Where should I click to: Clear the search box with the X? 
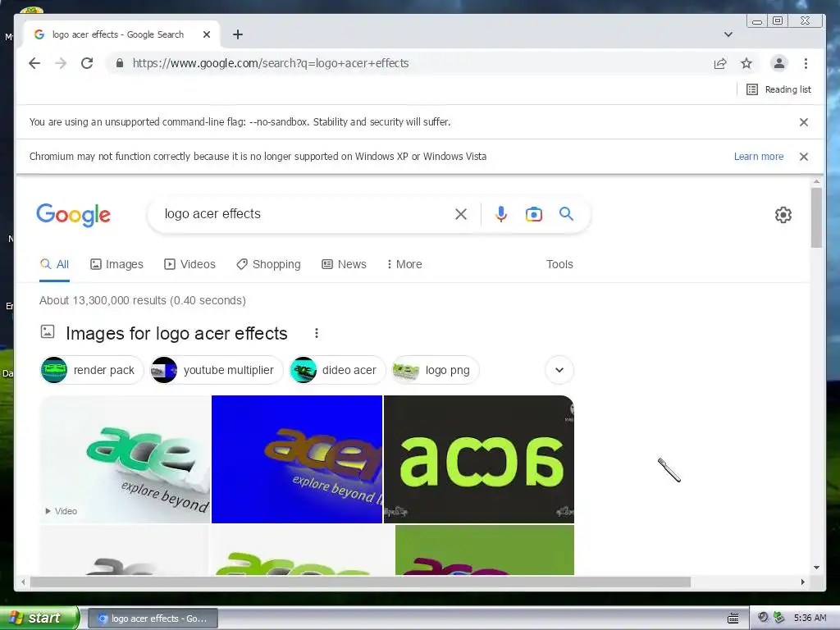461,214
